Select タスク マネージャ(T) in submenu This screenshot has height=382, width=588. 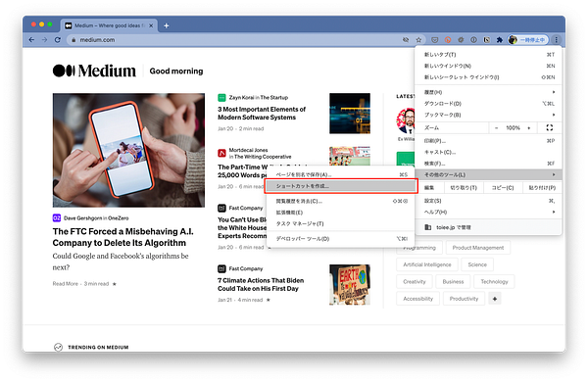[340, 223]
